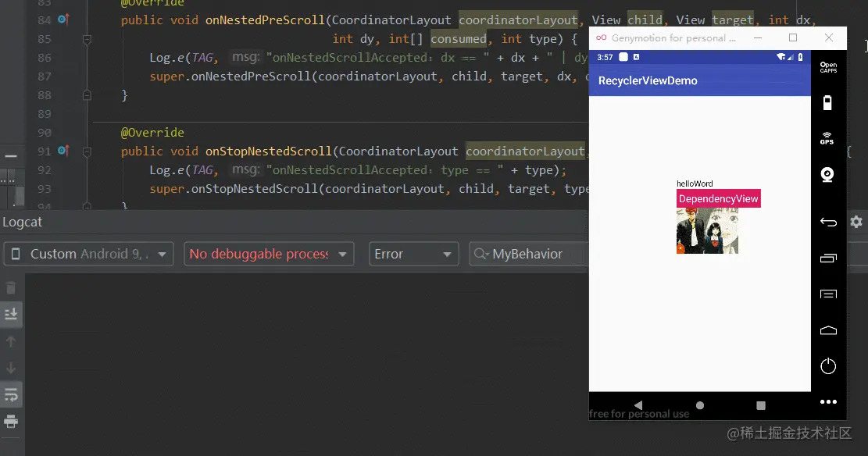Screen dimensions: 868x456
Task: Click the hide tool window minus icon
Action: [11, 157]
